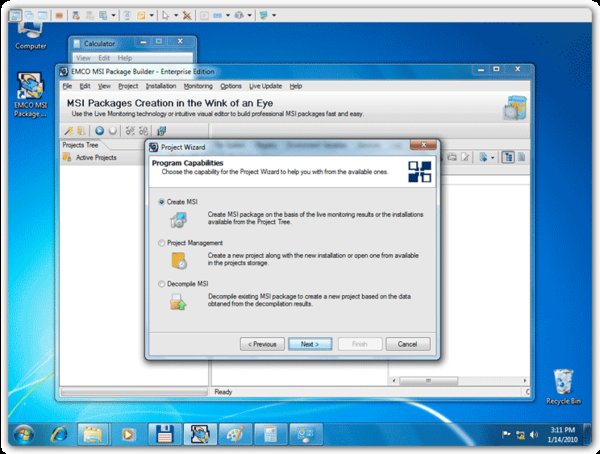Click the scrollbar right arrow in the right pane
Viewport: 600px width, 454px height.
[x=525, y=381]
